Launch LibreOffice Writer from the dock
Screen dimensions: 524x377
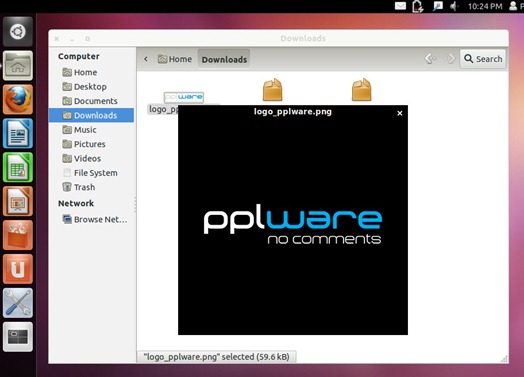click(x=18, y=133)
